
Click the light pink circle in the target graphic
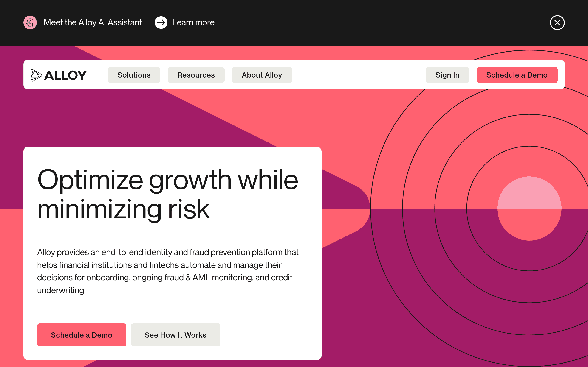pos(529,209)
